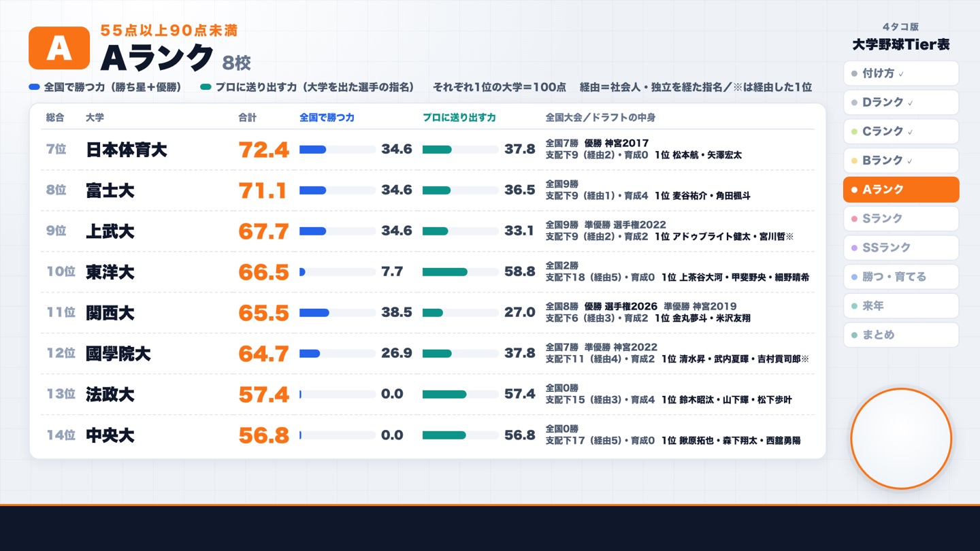The image size is (980, 551).
Task: Go to the Dランク sidebar item
Action: (x=900, y=103)
